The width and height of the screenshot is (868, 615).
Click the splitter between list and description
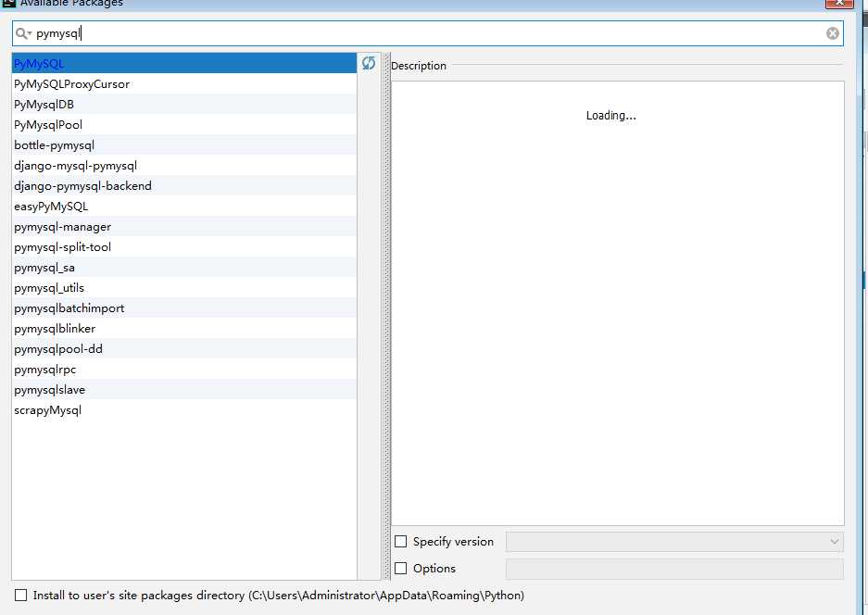(387, 317)
